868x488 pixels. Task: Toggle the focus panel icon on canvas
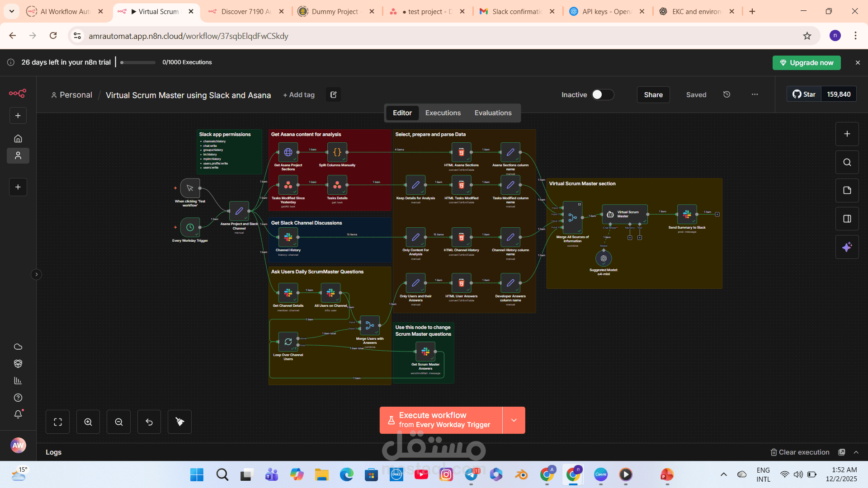click(x=847, y=219)
